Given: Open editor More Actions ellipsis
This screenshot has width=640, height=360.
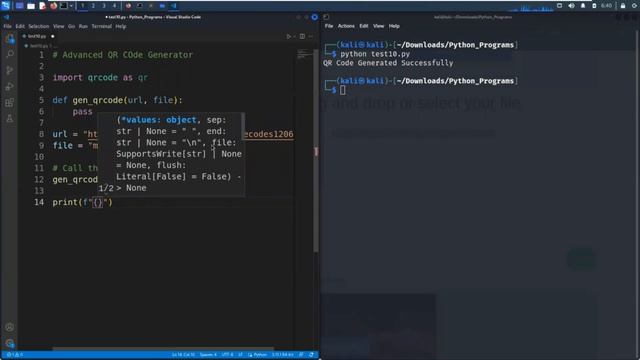Looking at the screenshot, I should coord(311,36).
